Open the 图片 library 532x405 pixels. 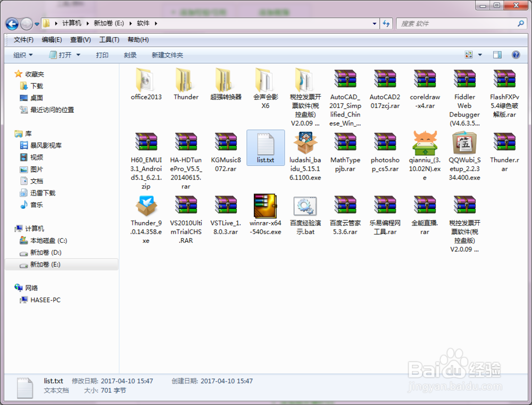(31, 169)
